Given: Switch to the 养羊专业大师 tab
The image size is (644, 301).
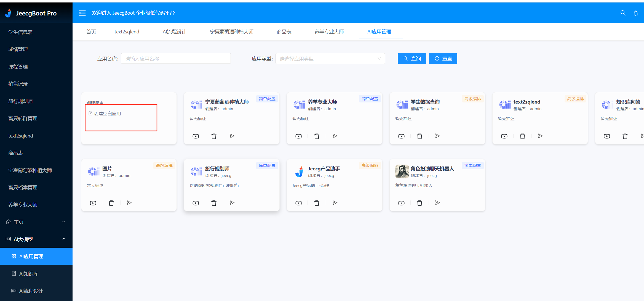Looking at the screenshot, I should (x=329, y=32).
